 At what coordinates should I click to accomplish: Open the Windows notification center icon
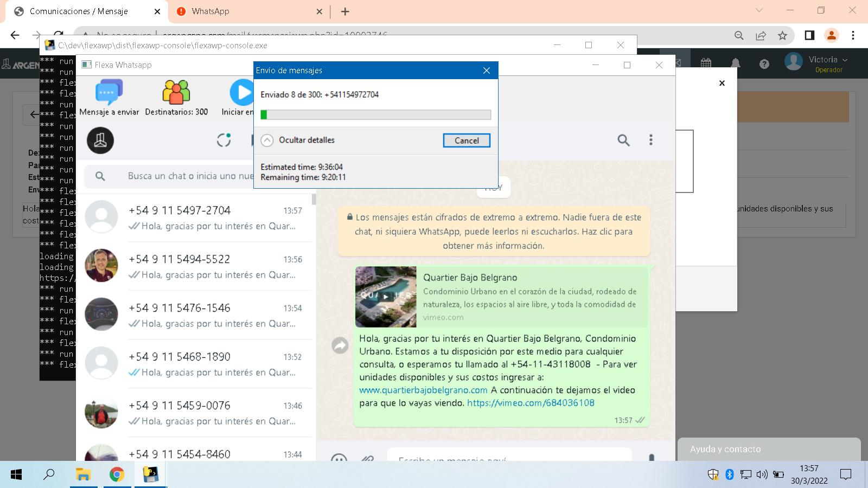845,475
